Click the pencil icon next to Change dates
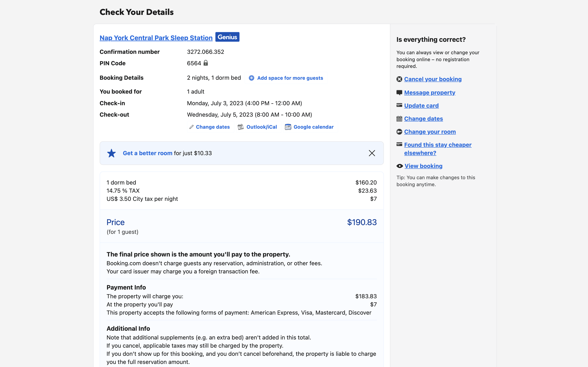588x367 pixels. (192, 127)
